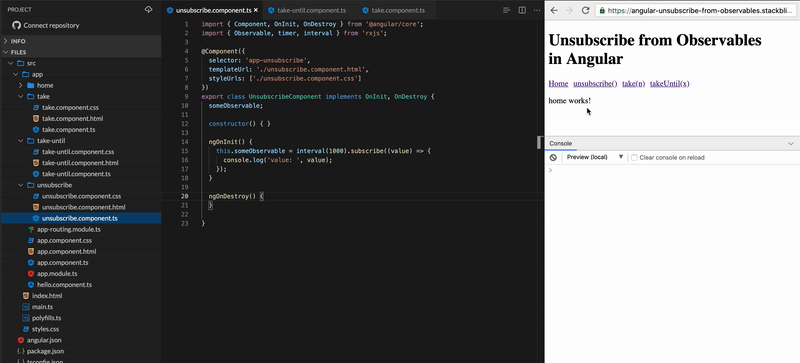Collapse the Console panel chevron
The image size is (800, 363).
[791, 143]
